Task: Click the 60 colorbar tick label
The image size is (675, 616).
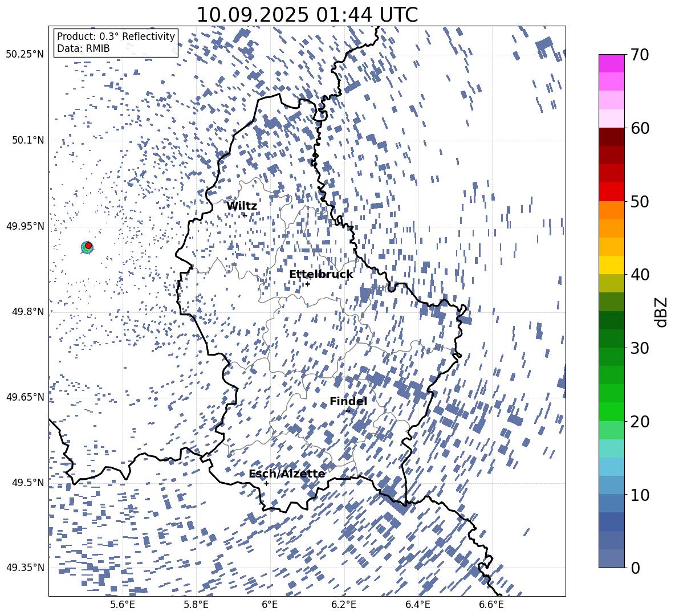Action: [x=640, y=128]
